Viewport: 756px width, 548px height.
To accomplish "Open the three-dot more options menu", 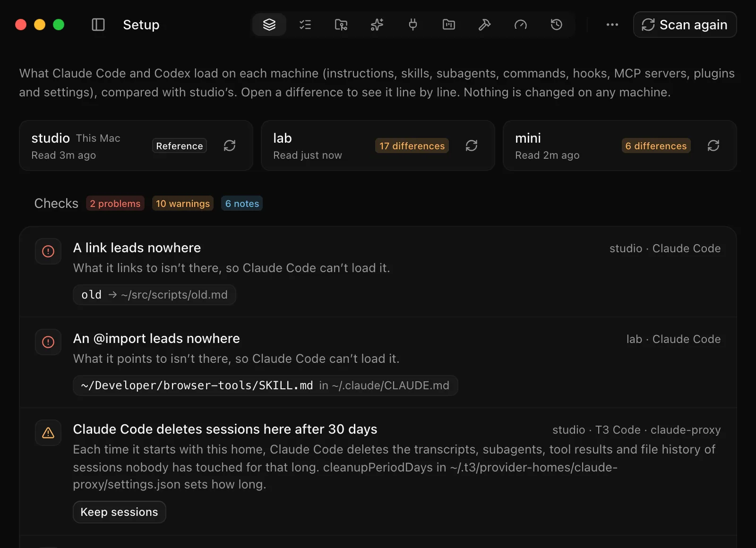I will click(612, 25).
